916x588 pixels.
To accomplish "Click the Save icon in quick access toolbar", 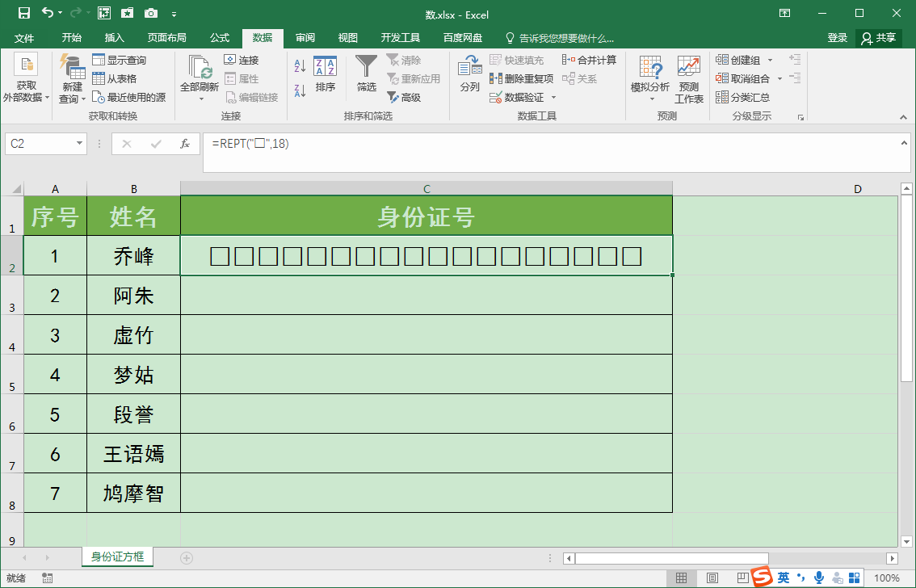I will coord(24,13).
